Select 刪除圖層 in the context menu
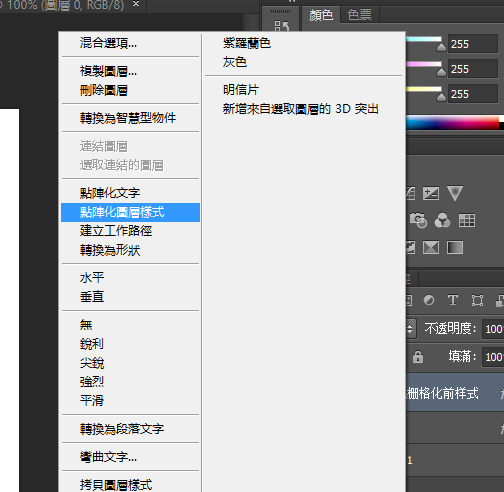The image size is (504, 492). pos(130,90)
